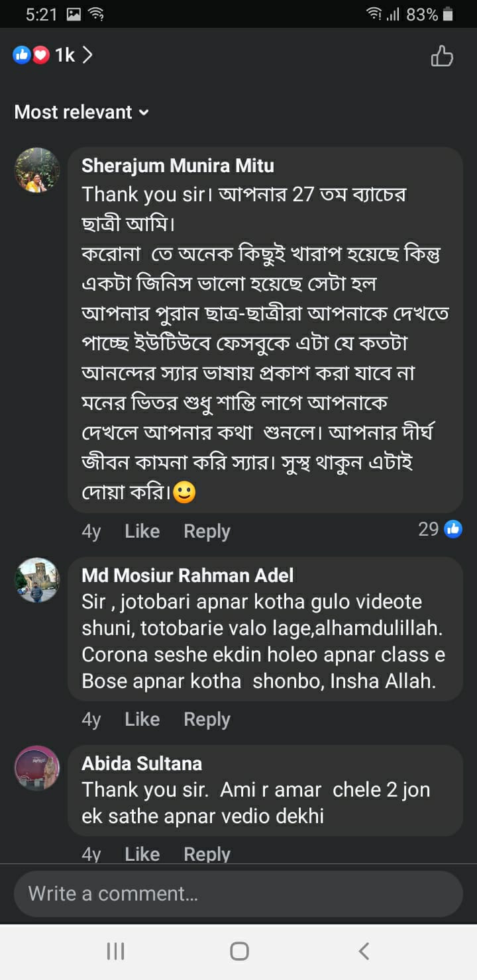
Task: Reply to Abida Sultana's comment
Action: click(207, 854)
